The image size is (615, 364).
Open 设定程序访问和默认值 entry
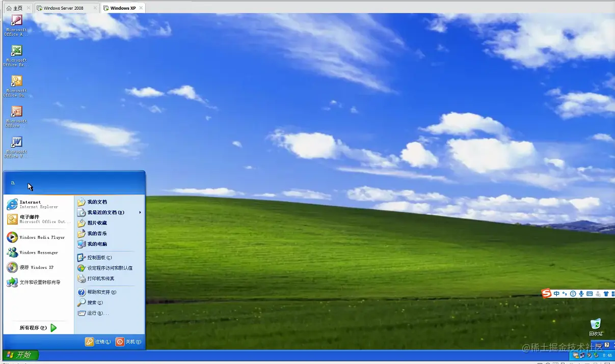109,268
